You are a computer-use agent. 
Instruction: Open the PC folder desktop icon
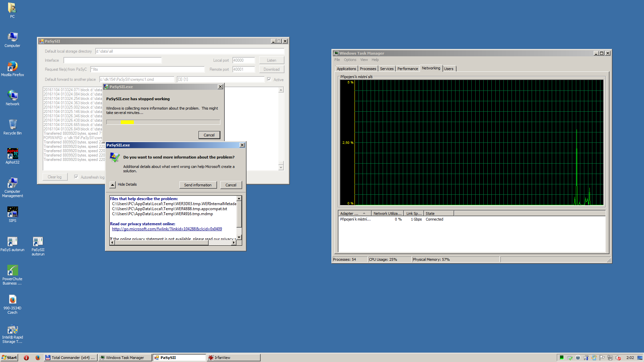[x=12, y=10]
